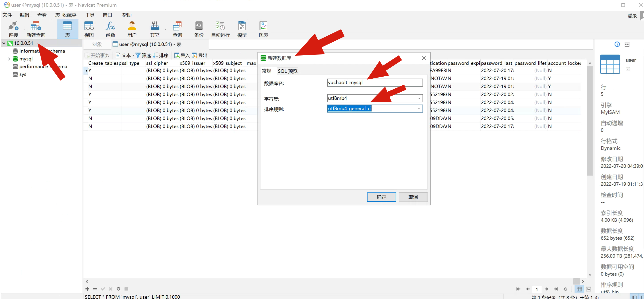
Task: Open the 工具 menu
Action: (90, 15)
